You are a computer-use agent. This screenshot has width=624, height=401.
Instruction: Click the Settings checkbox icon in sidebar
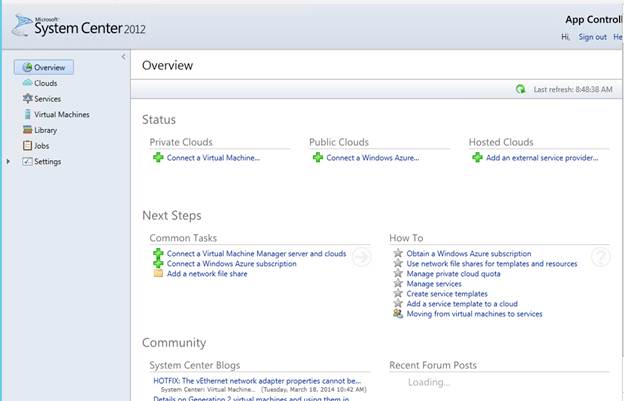coord(27,161)
